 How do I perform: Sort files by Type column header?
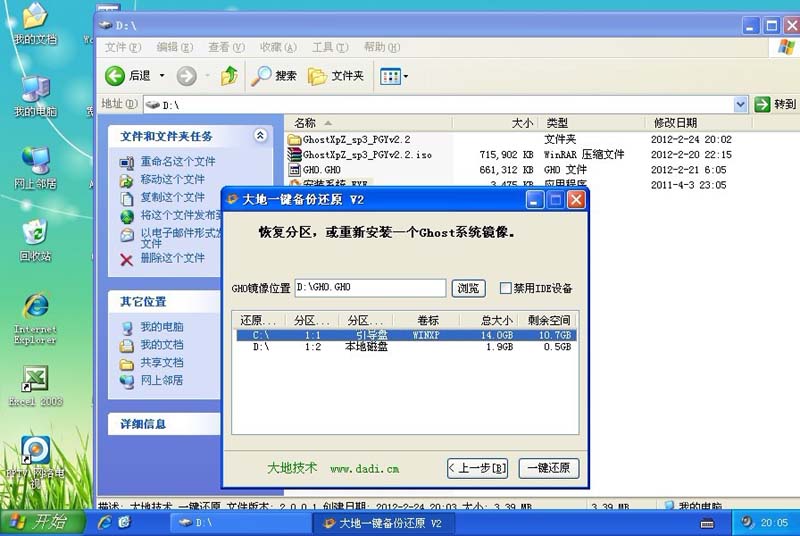(591, 123)
